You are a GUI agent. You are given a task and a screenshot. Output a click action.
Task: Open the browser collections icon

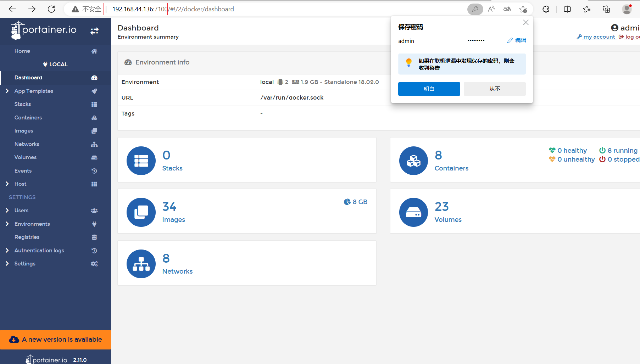pyautogui.click(x=606, y=9)
